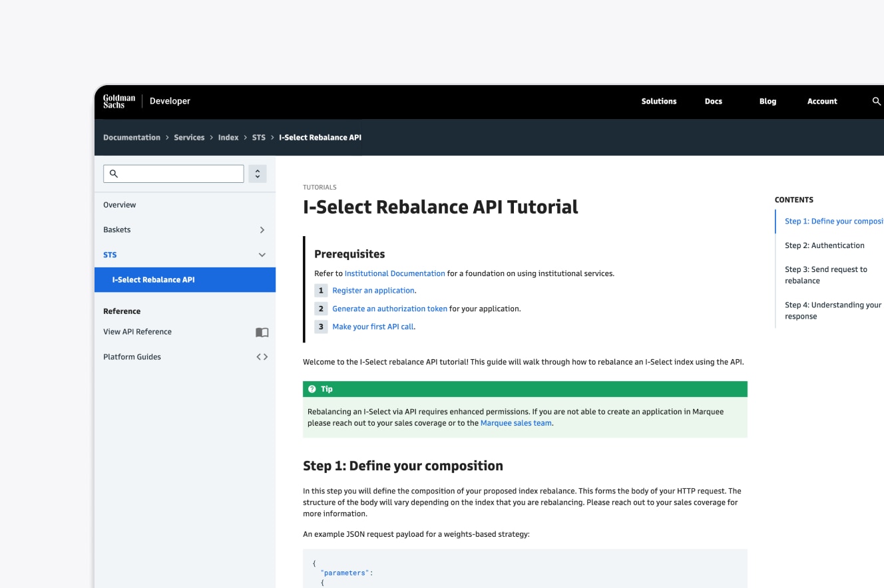Click the Tip banner header

525,389
